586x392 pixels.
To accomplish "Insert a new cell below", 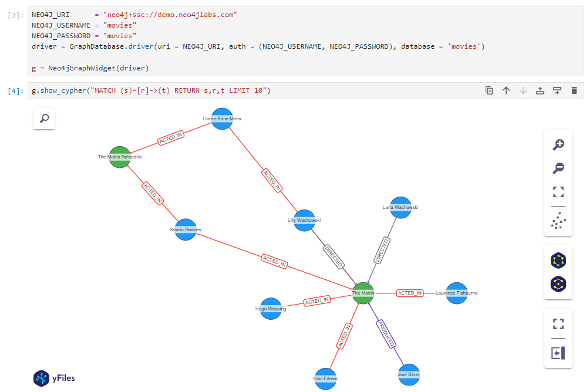I will [557, 90].
